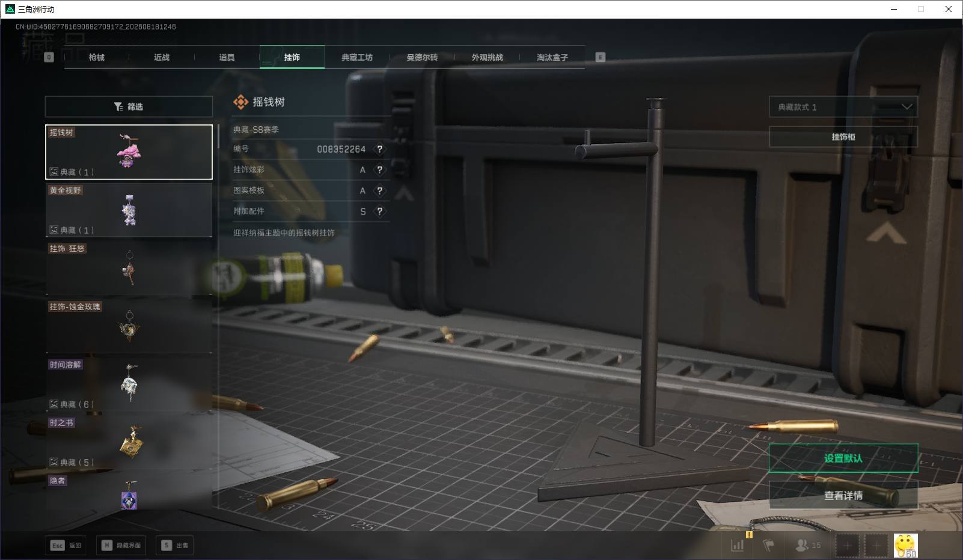The width and height of the screenshot is (963, 560).
Task: Open the 枪械 tab
Action: [x=96, y=57]
